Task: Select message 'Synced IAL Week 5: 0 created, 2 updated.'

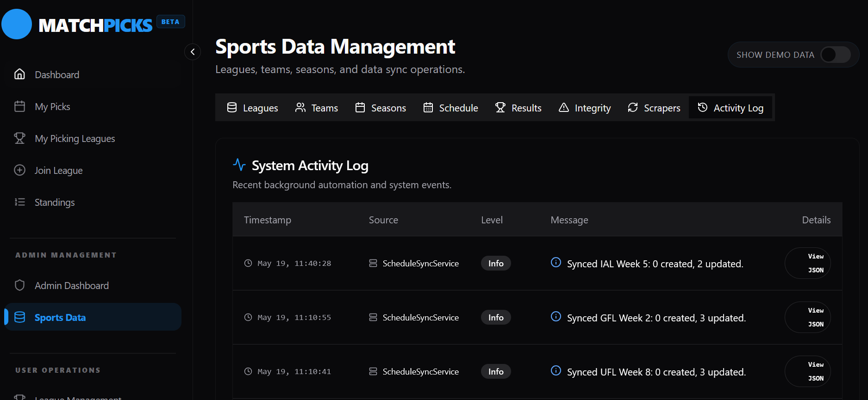Action: [x=655, y=264]
